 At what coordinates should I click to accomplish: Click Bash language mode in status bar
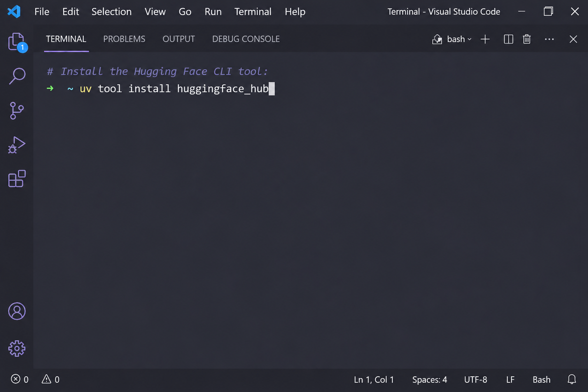pyautogui.click(x=541, y=379)
